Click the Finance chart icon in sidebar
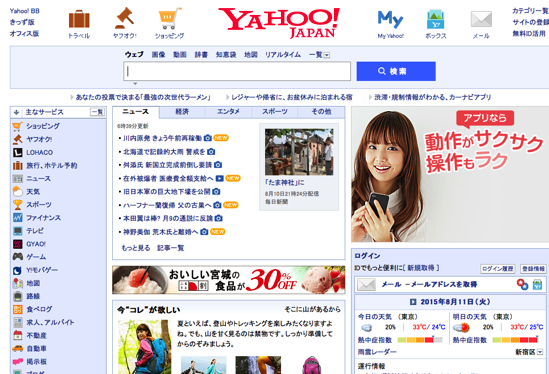The width and height of the screenshot is (549, 374). [18, 218]
